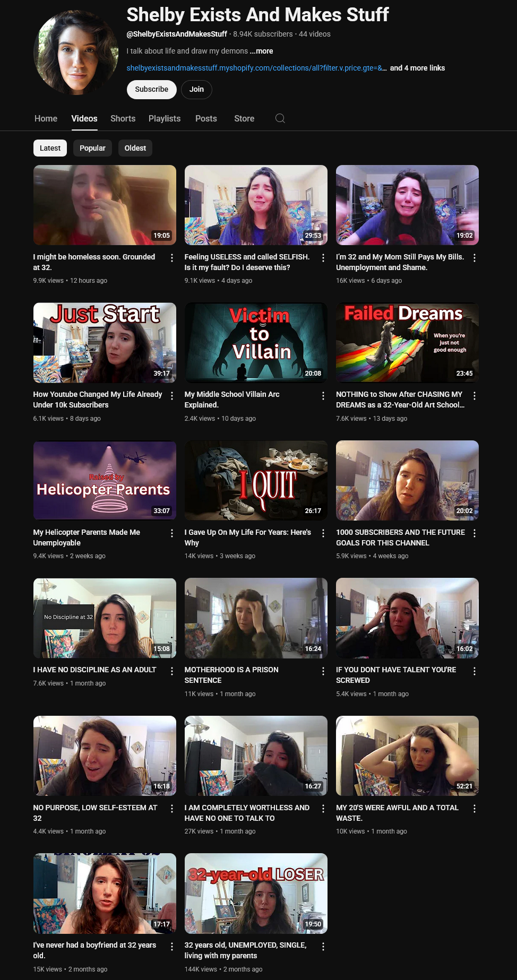Subscribe to the channel
Screen dimensions: 517x980
pos(151,89)
